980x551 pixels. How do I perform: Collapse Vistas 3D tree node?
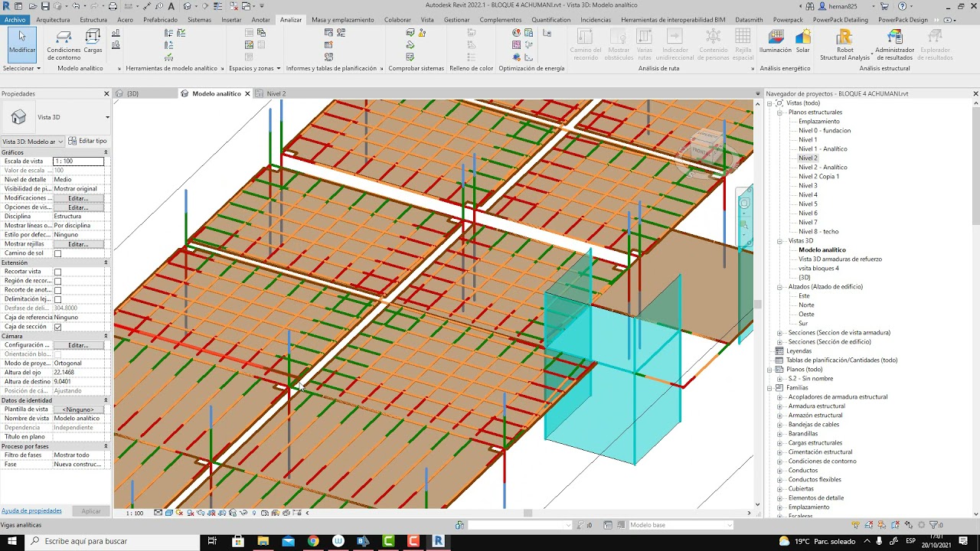pyautogui.click(x=780, y=241)
